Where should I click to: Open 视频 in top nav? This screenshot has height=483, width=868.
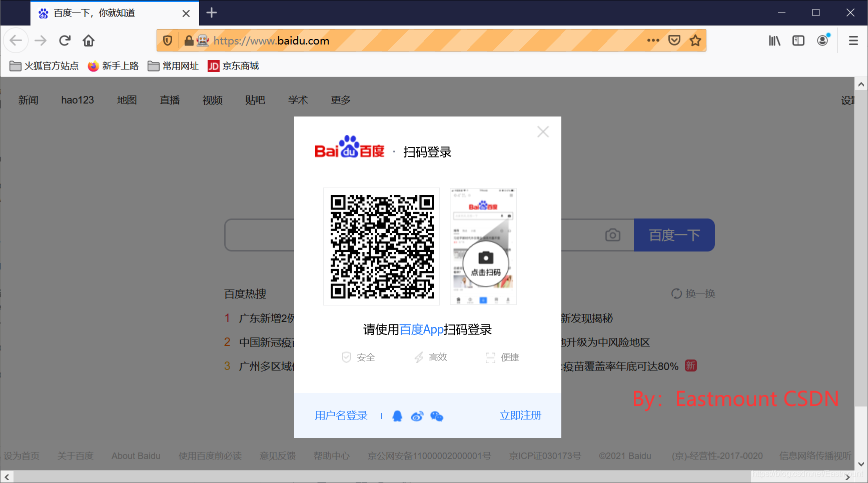pos(213,100)
